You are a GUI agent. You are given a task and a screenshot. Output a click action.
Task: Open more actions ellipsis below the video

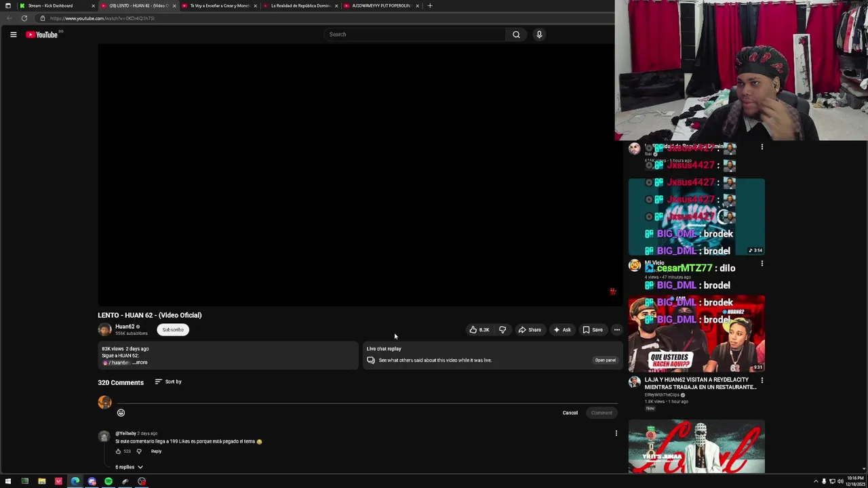616,330
